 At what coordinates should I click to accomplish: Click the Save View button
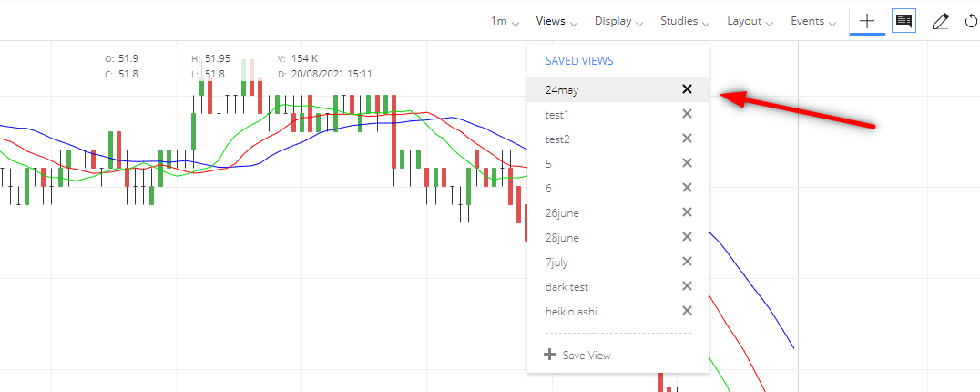[x=577, y=356]
